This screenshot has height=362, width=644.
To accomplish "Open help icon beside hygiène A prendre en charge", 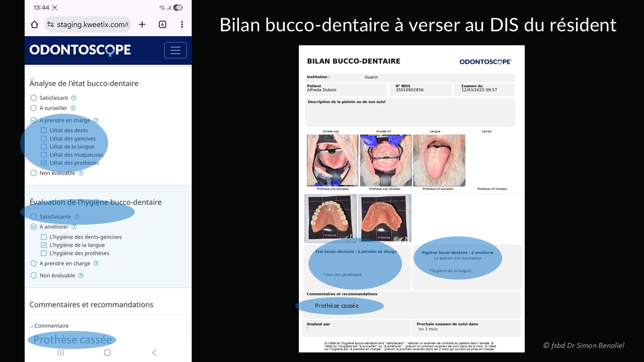I will click(96, 263).
